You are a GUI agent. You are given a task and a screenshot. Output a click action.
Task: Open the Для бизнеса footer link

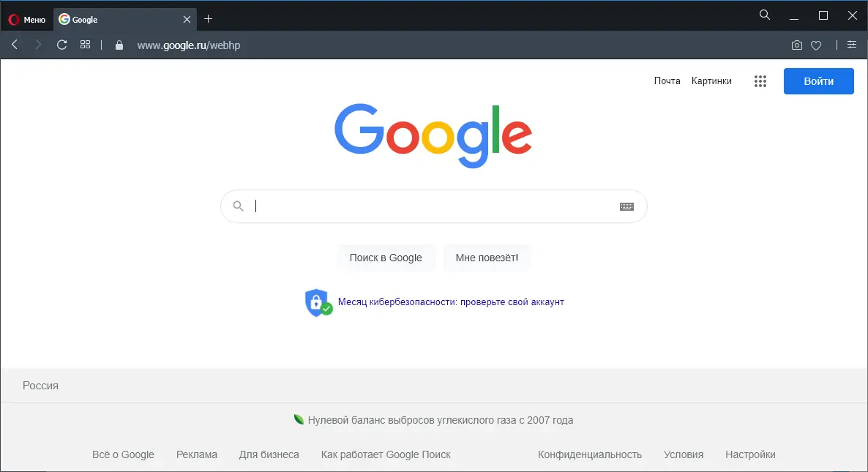(x=269, y=454)
